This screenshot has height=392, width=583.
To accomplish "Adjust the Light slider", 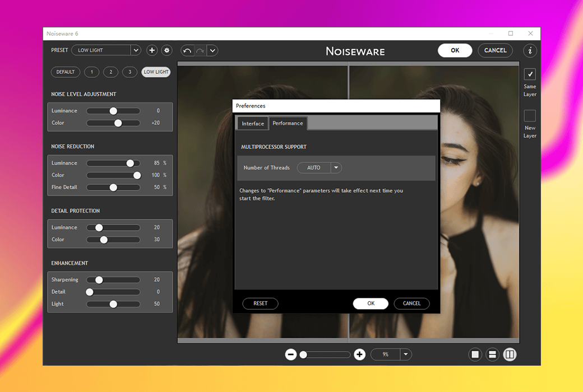I will tap(113, 304).
